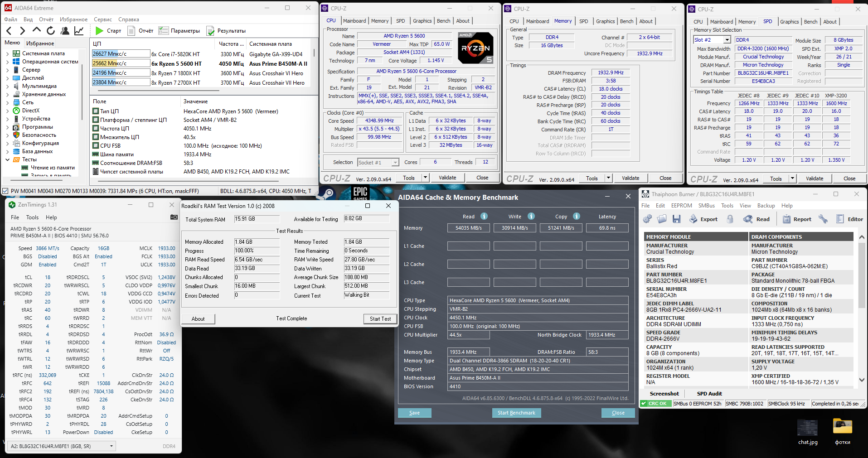The height and width of the screenshot is (458, 868).
Task: Expand the DirectX tree node
Action: [7, 111]
